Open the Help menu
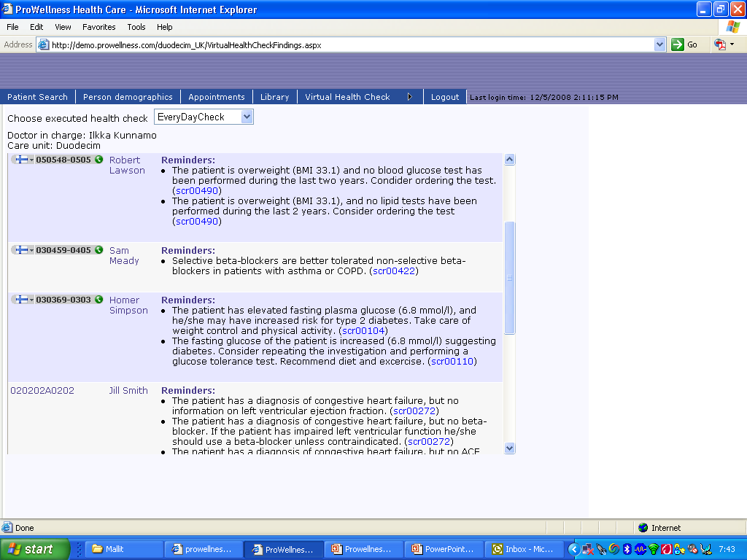 tap(164, 27)
